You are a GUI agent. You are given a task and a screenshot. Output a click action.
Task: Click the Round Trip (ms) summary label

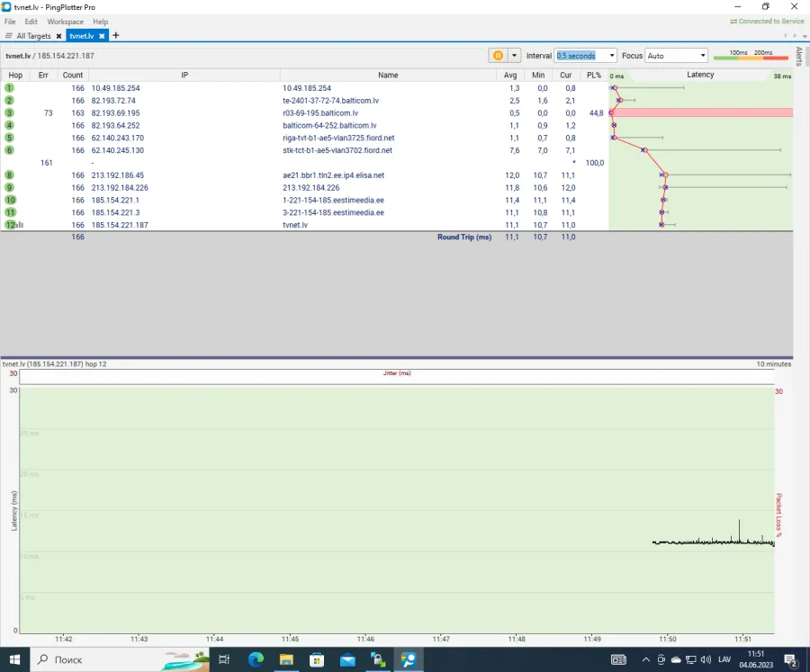click(464, 237)
